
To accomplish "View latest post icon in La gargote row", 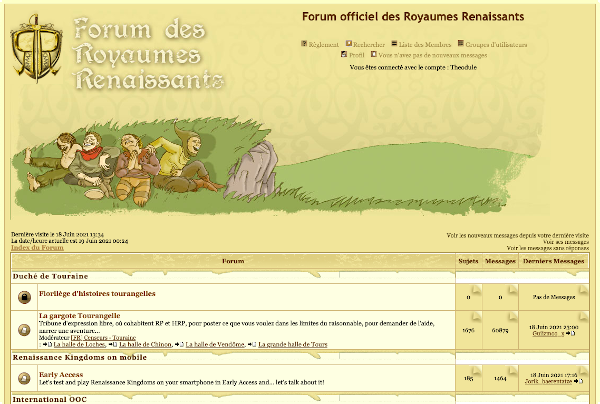I will coord(571,334).
